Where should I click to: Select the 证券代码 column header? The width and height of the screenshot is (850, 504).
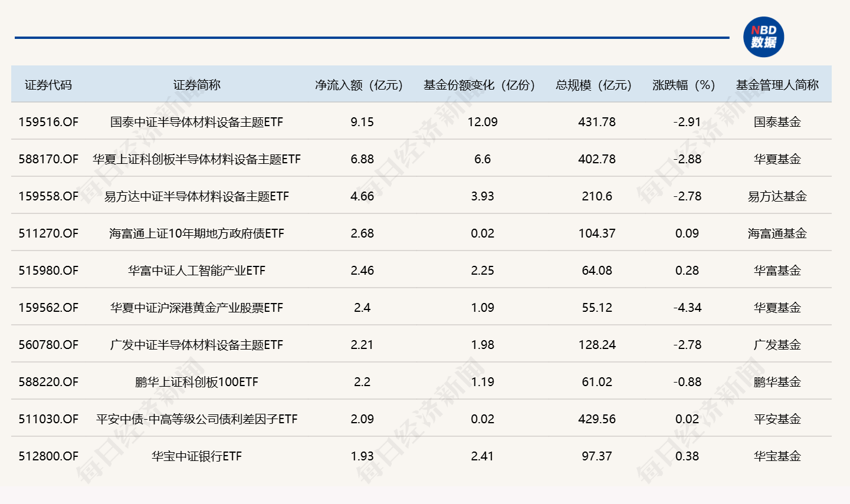(48, 85)
